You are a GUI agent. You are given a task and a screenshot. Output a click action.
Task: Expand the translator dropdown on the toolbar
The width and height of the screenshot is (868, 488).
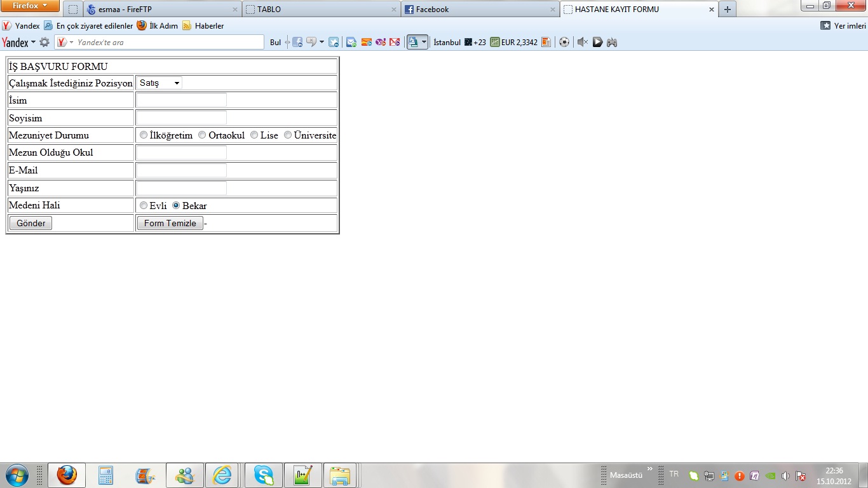click(424, 42)
